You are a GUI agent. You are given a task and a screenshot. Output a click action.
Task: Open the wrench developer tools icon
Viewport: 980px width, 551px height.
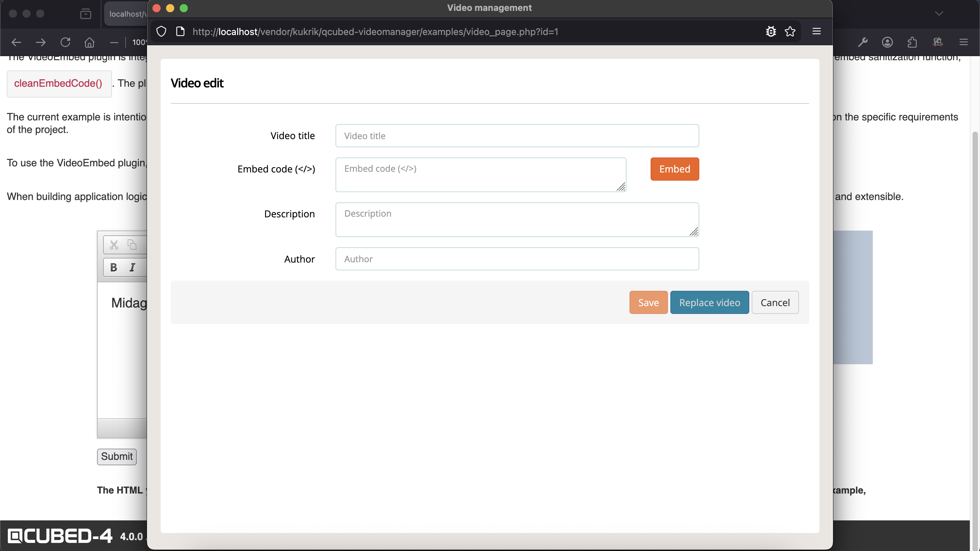863,42
